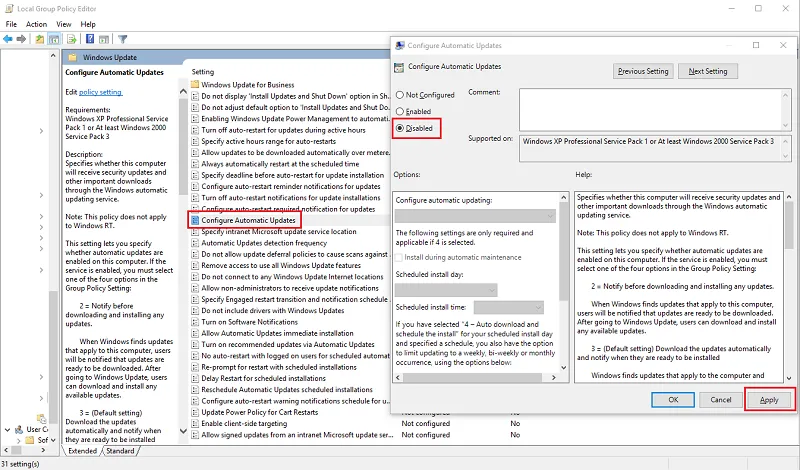Click the Local Group Policy Editor title icon
Screen dimensions: 800x470
click(x=9, y=9)
